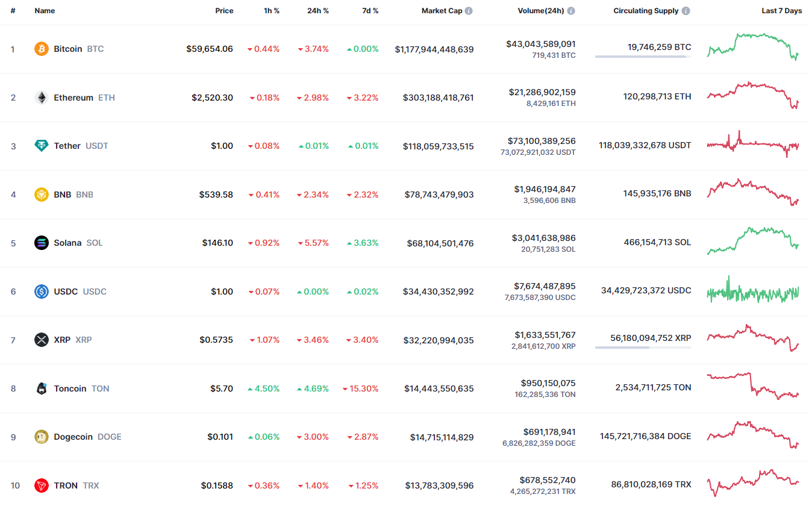Click the TRON red logo icon

coord(42,486)
